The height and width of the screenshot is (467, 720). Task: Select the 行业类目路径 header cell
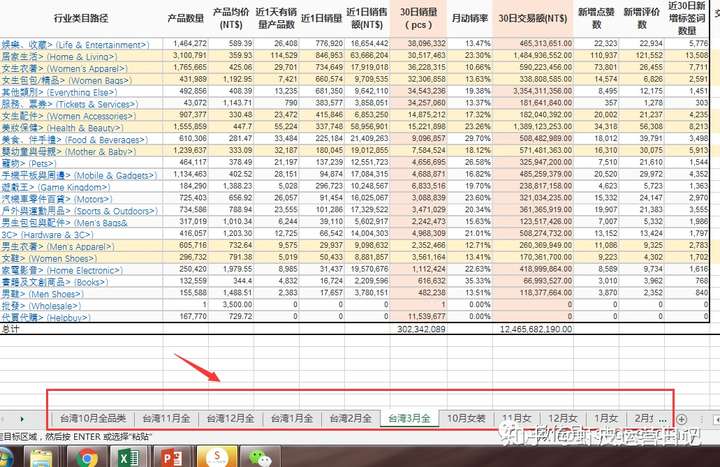[x=81, y=18]
